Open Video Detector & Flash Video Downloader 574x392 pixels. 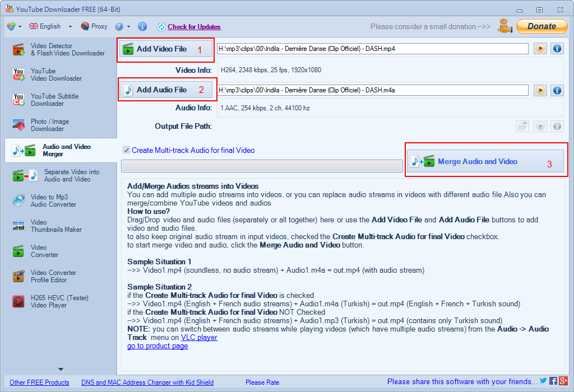(x=58, y=49)
